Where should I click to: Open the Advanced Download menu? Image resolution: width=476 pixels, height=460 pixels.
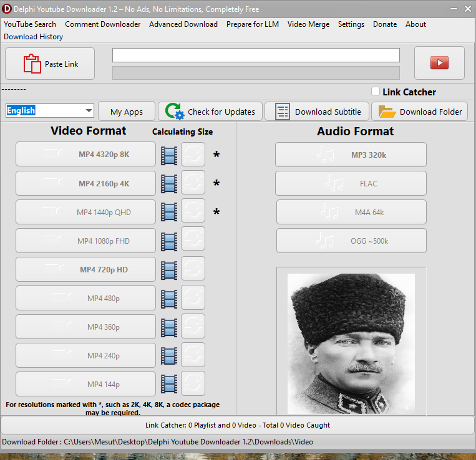(x=183, y=24)
